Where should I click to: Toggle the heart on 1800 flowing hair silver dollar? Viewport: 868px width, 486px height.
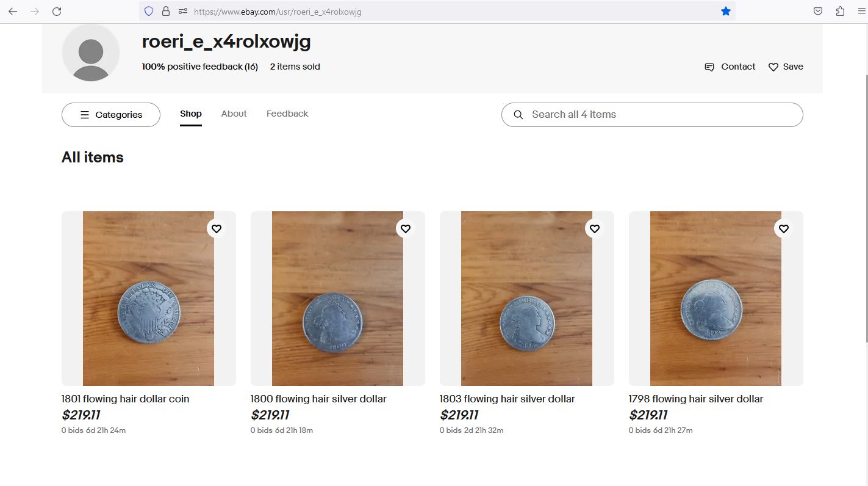(406, 228)
